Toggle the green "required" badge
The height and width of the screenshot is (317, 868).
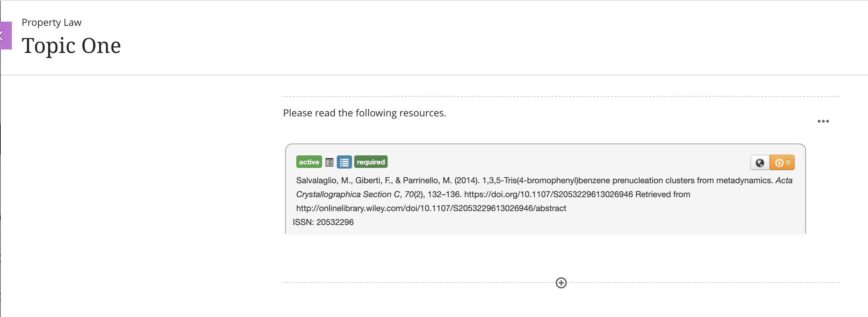click(371, 162)
